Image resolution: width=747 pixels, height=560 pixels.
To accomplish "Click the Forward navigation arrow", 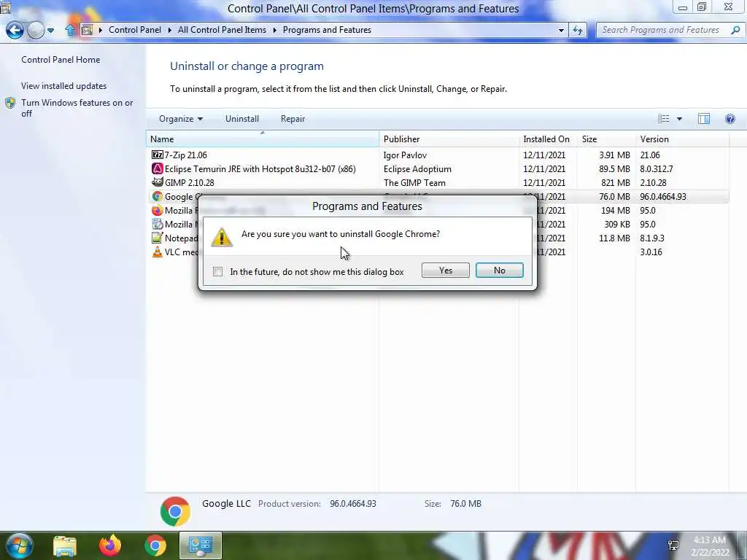I will pos(36,30).
